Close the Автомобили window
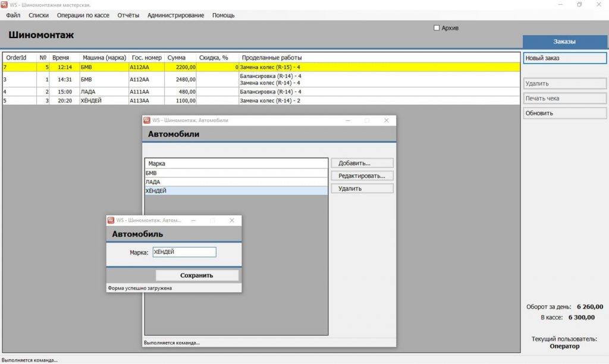The image size is (609, 364). [386, 120]
